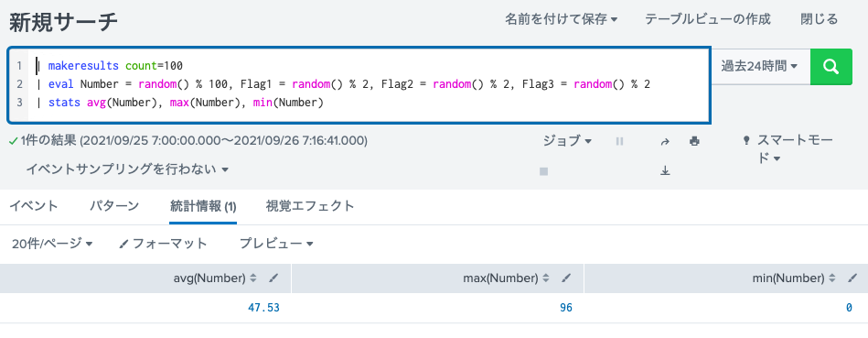Click テーブルビューの作成 button
Screen dimensions: 868x338
(707, 19)
